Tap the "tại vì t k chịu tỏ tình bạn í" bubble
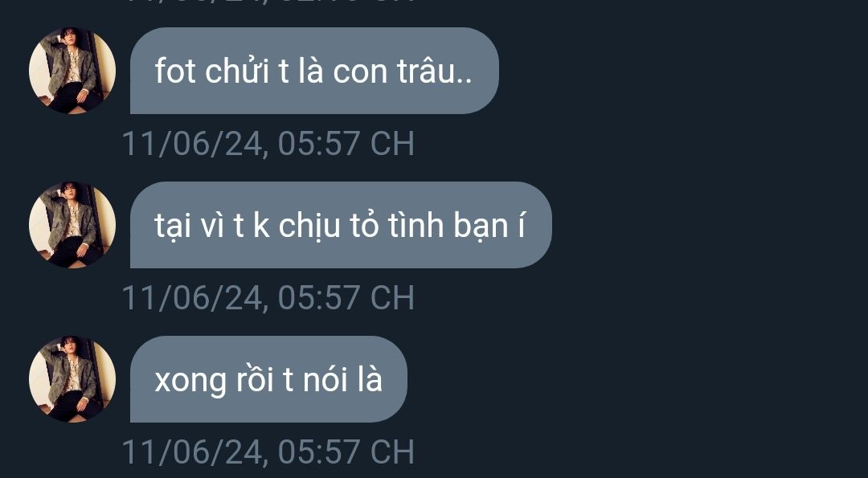 [341, 225]
